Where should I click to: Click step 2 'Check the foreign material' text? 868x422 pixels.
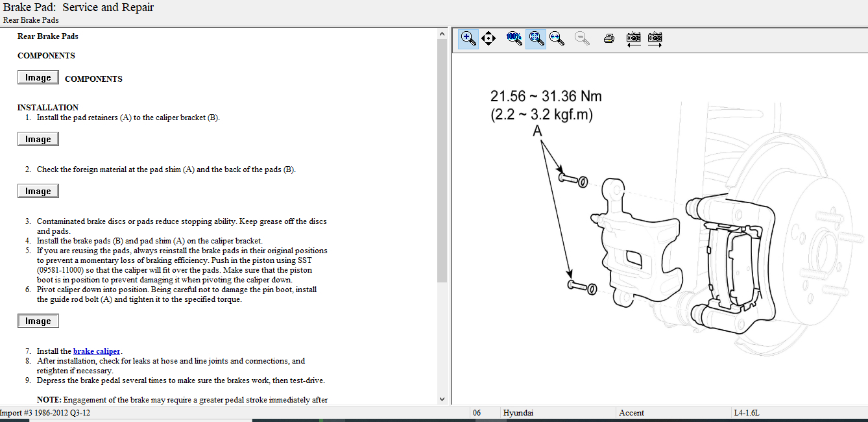click(x=166, y=169)
